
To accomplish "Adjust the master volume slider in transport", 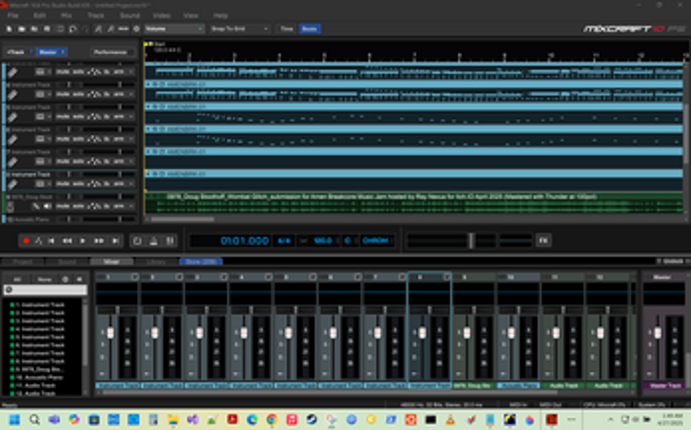I will point(470,241).
